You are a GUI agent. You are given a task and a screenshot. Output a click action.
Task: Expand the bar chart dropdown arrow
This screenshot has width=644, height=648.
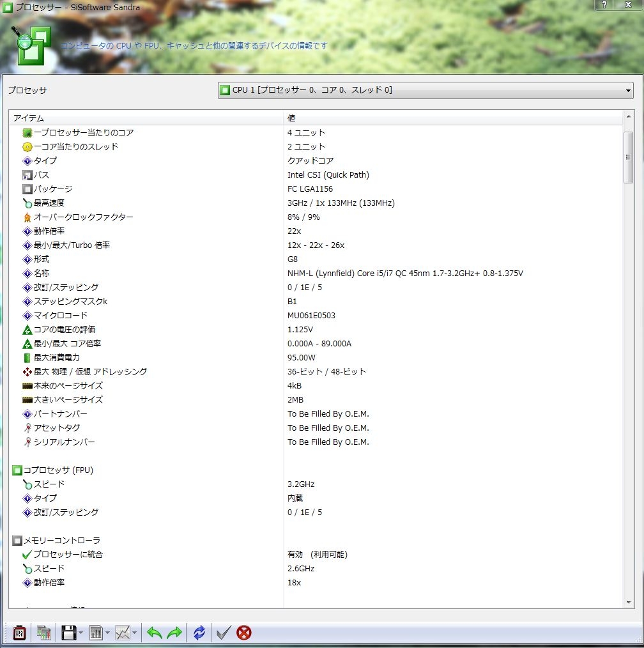point(107,633)
